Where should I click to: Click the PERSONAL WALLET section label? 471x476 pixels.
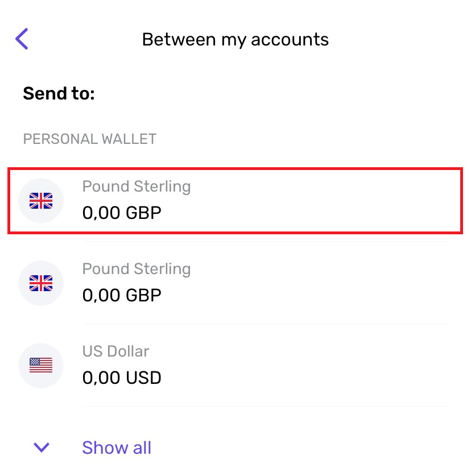coord(89,139)
